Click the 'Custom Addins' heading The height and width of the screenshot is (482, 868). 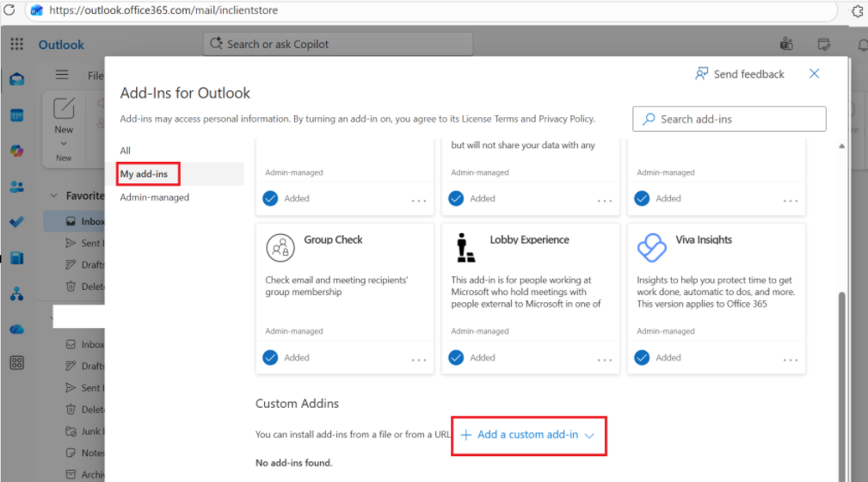[297, 404]
